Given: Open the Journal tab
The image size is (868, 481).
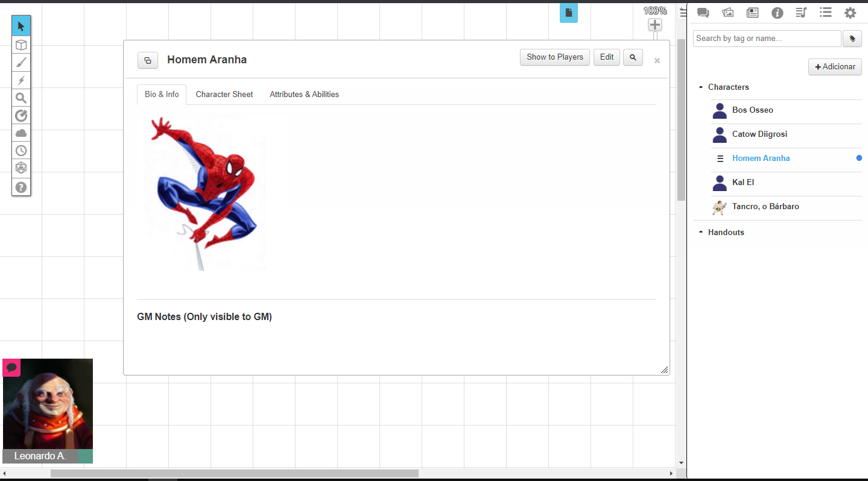Looking at the screenshot, I should click(x=752, y=13).
